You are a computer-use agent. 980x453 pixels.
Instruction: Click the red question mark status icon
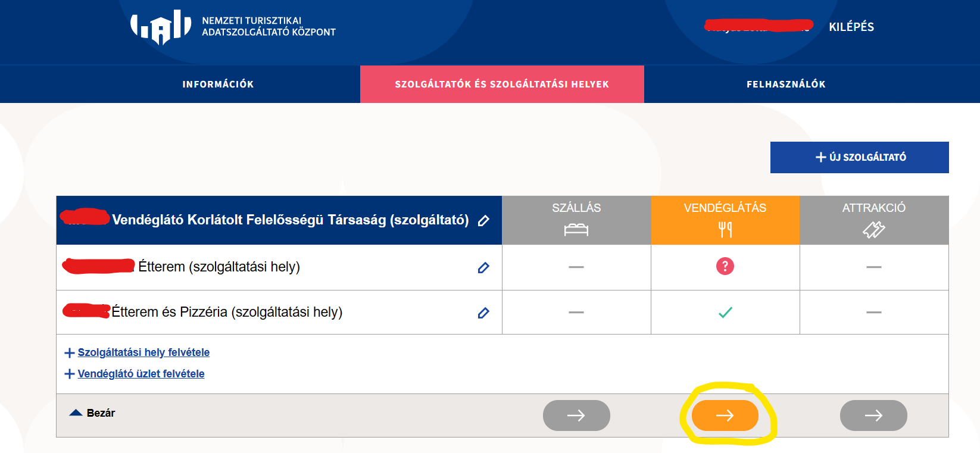(725, 266)
